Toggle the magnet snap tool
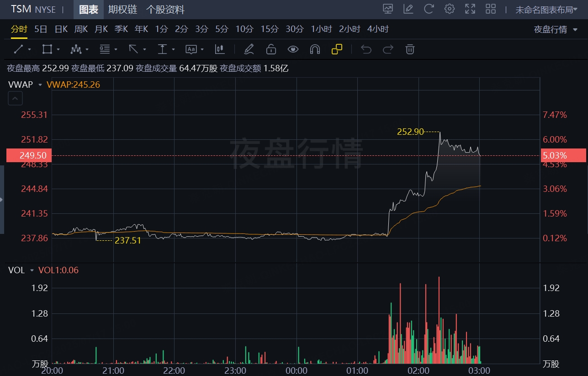Screen dimensions: 588x376 click(x=315, y=49)
